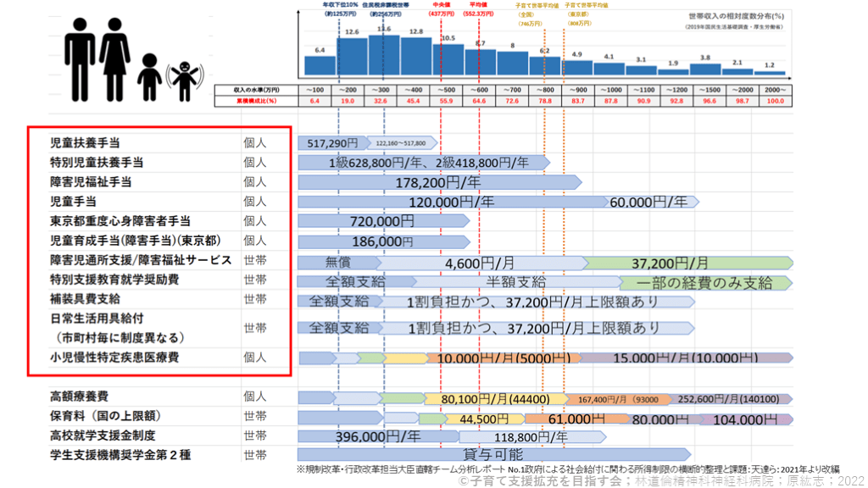Click the shaking child figure icon
This screenshot has width=868, height=488.
pos(181,77)
